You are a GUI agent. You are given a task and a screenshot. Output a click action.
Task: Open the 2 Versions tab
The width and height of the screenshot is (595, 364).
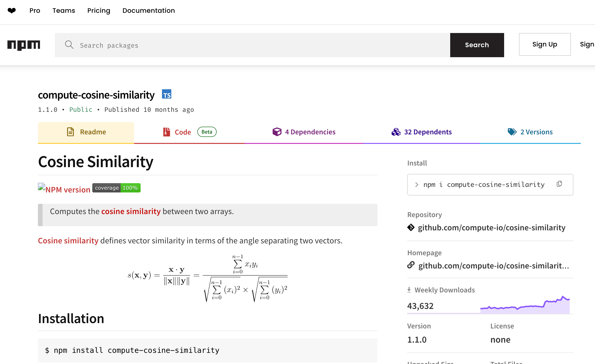[530, 132]
